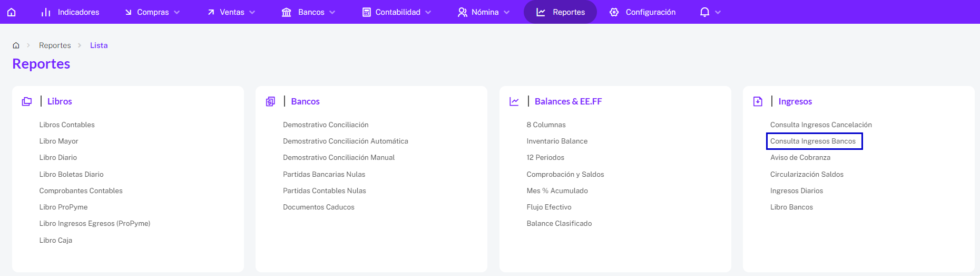The image size is (980, 276).
Task: Click the notification bell icon
Action: pos(704,12)
